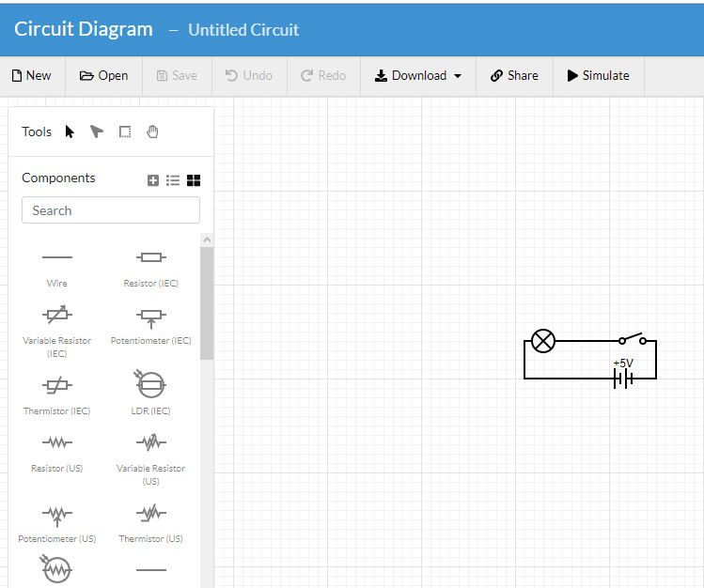Pick the Potentiometer (US) component
704x588 pixels.
coord(57,523)
